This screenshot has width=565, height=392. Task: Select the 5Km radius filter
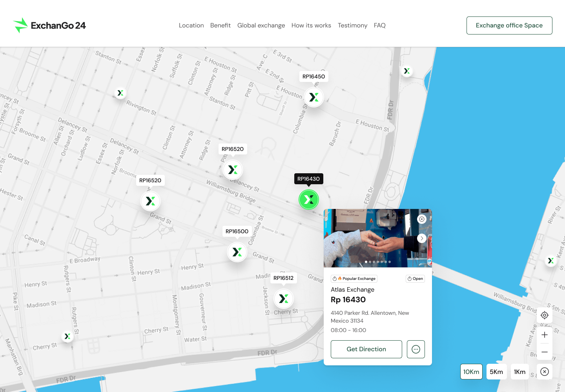coord(496,372)
